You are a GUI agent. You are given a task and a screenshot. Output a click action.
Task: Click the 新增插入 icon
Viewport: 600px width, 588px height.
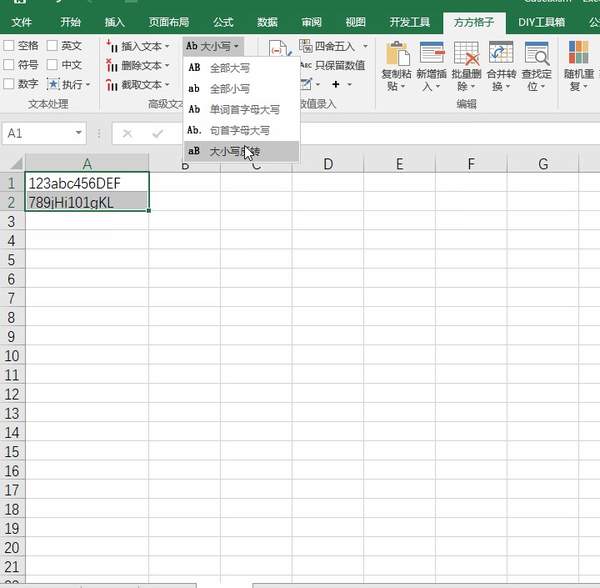pos(432,55)
